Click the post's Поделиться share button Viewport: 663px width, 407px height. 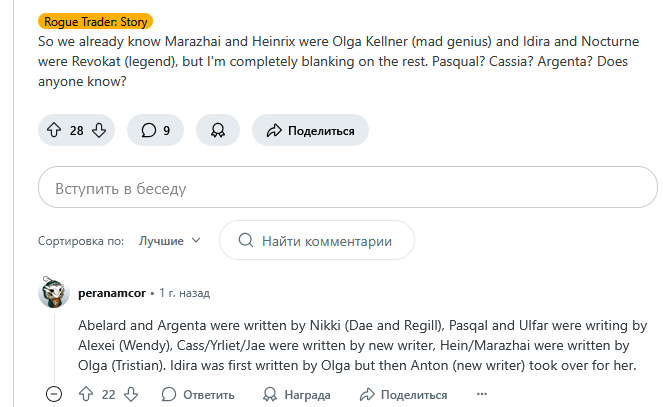(310, 130)
